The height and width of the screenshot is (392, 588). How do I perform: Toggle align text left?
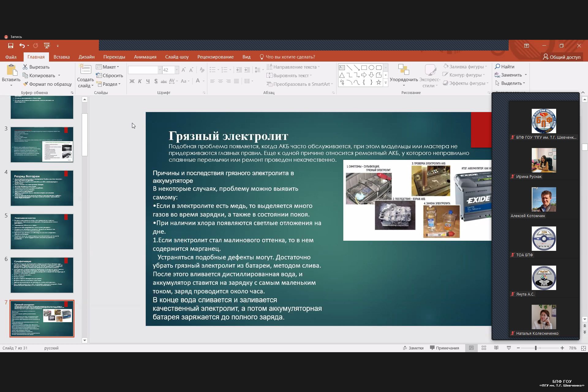click(212, 81)
